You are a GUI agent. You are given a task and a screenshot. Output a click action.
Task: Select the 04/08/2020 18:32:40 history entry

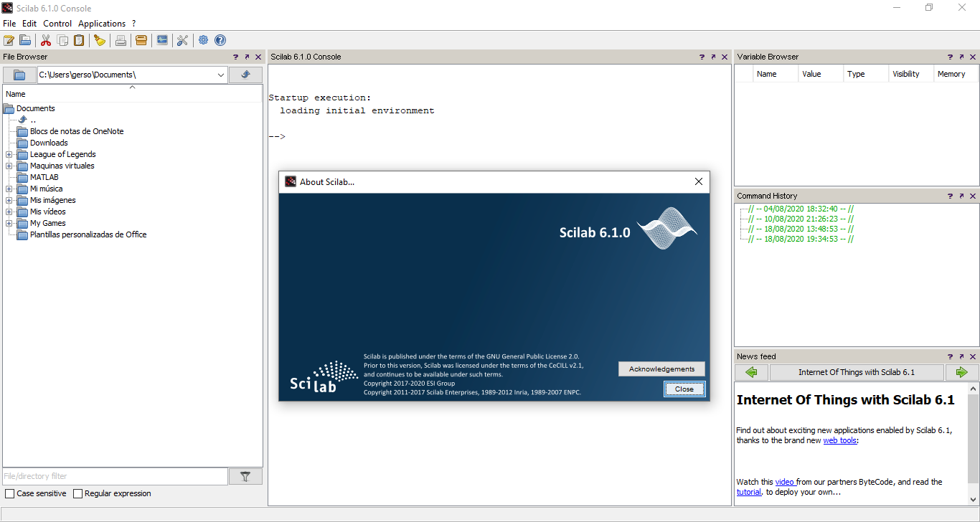[801, 209]
